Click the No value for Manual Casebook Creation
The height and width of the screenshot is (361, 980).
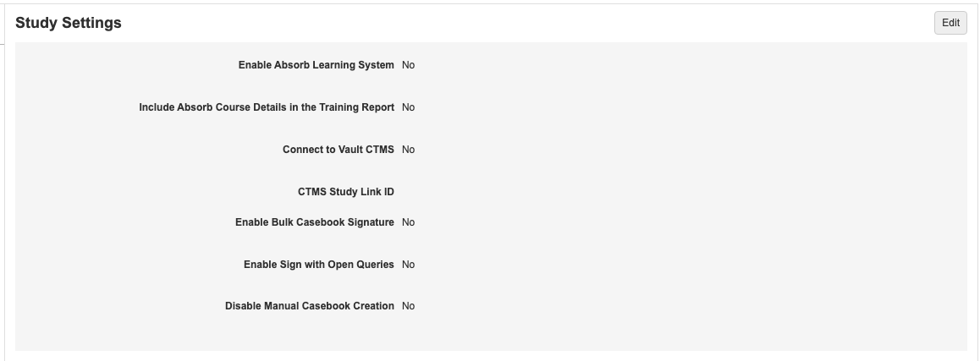click(408, 306)
